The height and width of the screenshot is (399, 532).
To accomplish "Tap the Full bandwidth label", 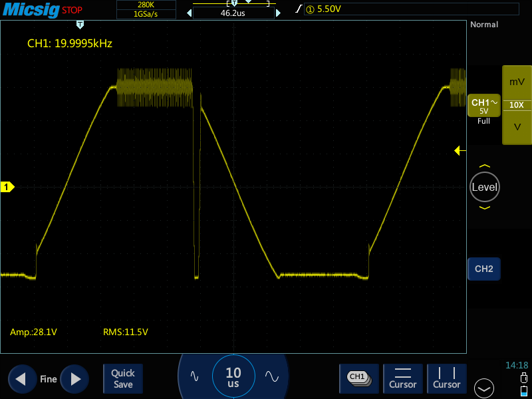I will (x=484, y=121).
